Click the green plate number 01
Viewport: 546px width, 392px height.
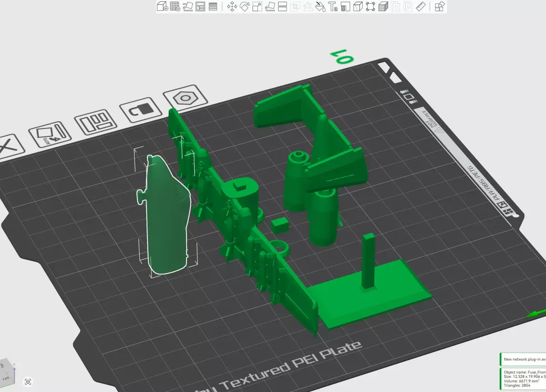pos(342,57)
